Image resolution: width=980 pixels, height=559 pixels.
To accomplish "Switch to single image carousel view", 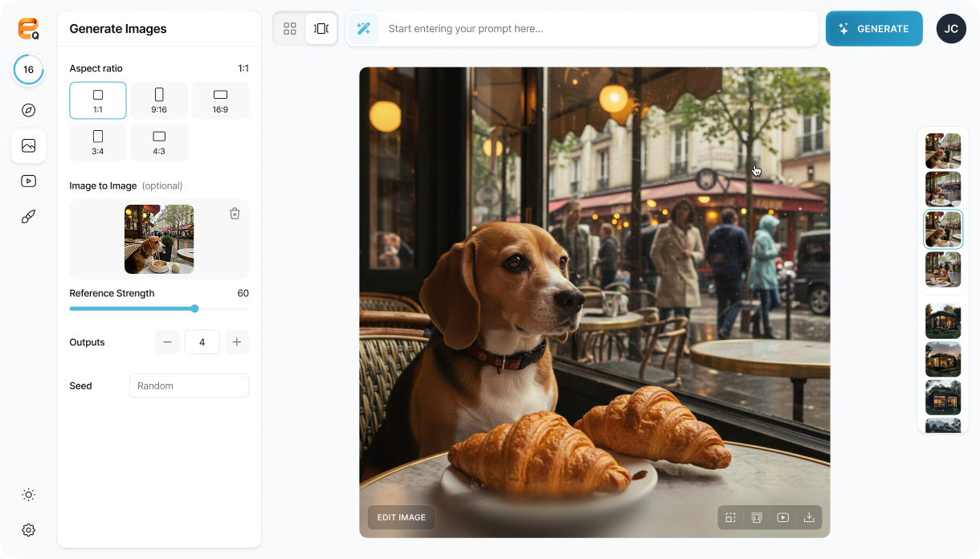I will point(321,29).
